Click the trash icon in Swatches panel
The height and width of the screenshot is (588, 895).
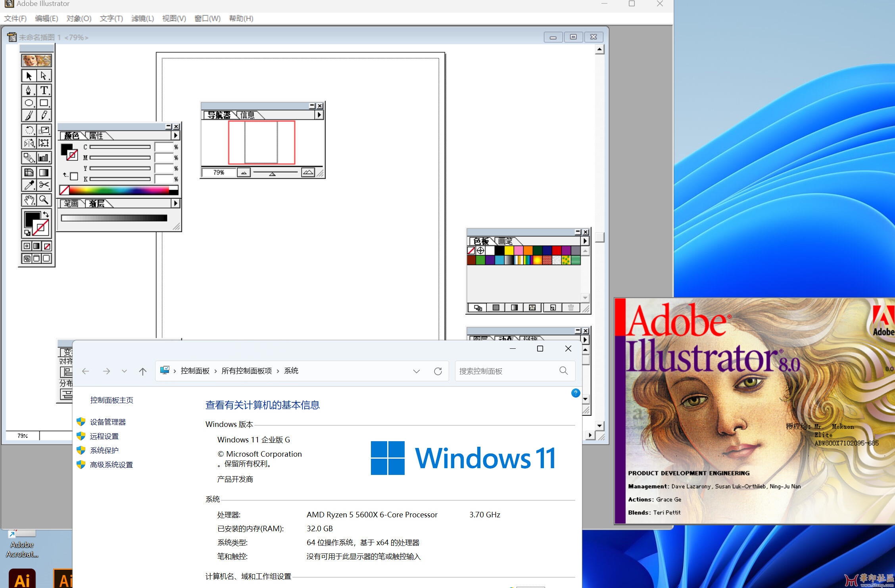pos(571,307)
